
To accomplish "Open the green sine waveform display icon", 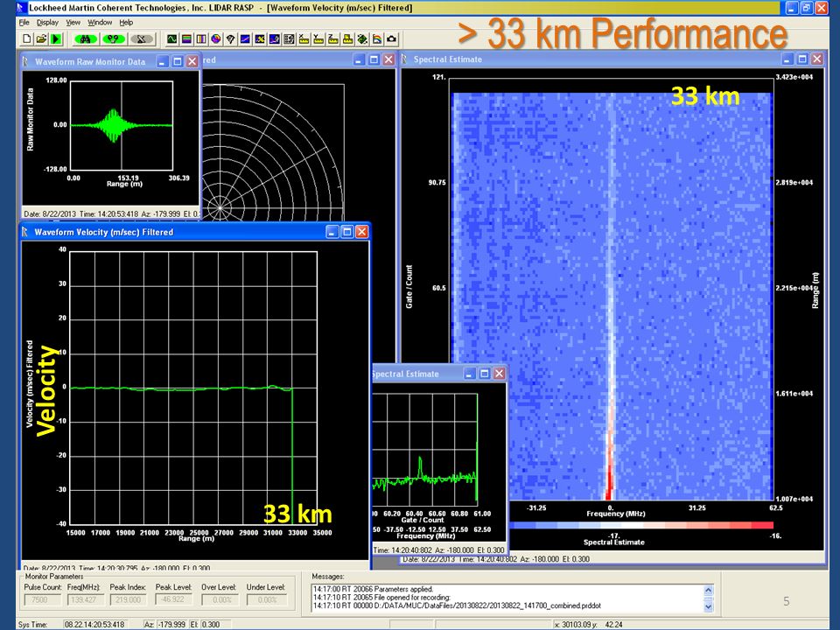I will [x=172, y=39].
